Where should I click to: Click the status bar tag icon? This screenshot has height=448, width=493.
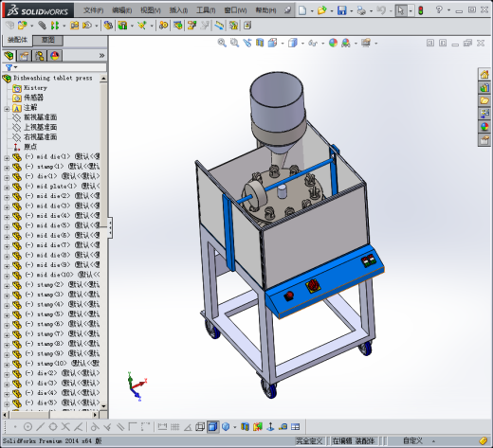[484, 440]
